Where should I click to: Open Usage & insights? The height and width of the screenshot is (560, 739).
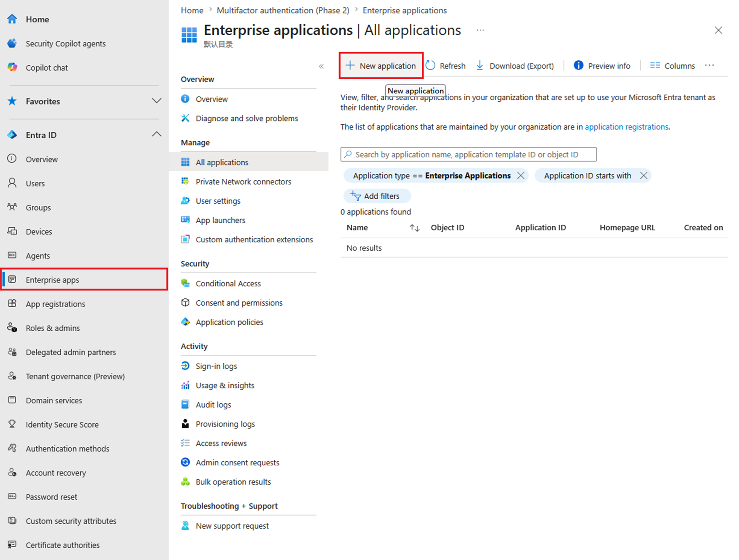pos(225,385)
